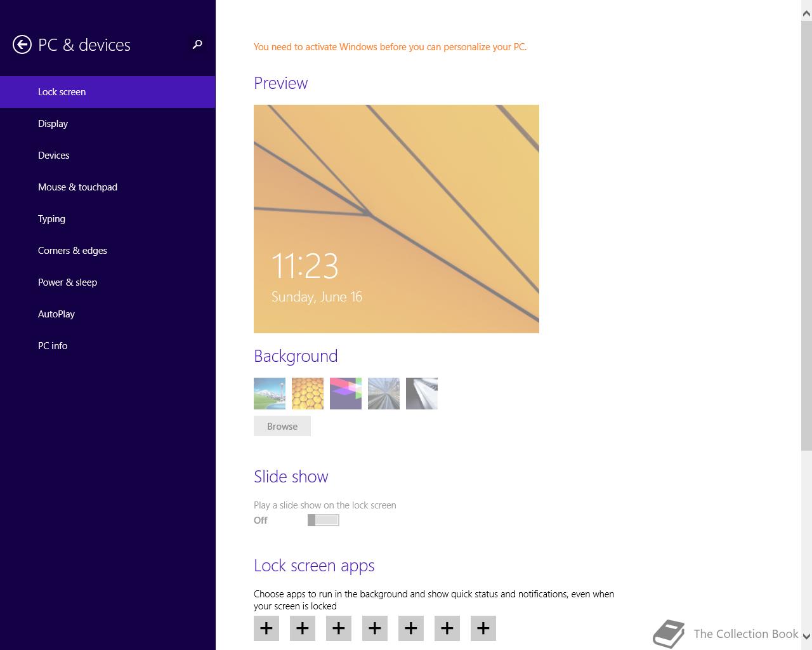Click the Windows activation notice text
812x650 pixels.
[390, 47]
